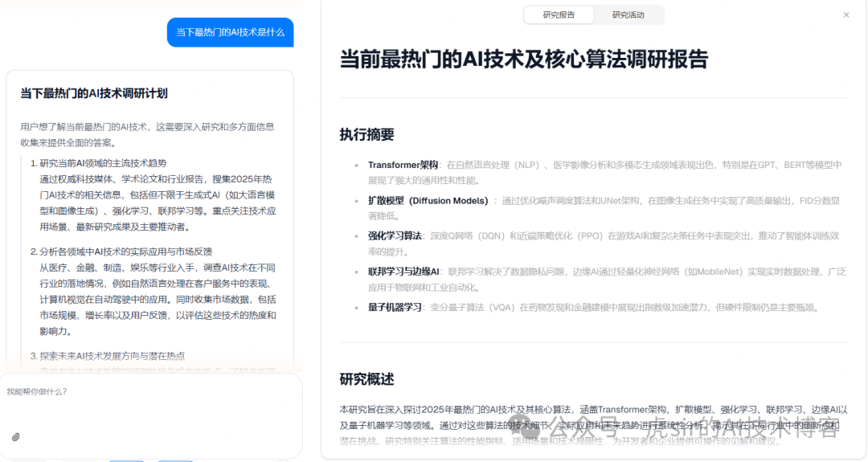Click the intro text 用户想了解当前最热门的AI技术

click(x=84, y=127)
